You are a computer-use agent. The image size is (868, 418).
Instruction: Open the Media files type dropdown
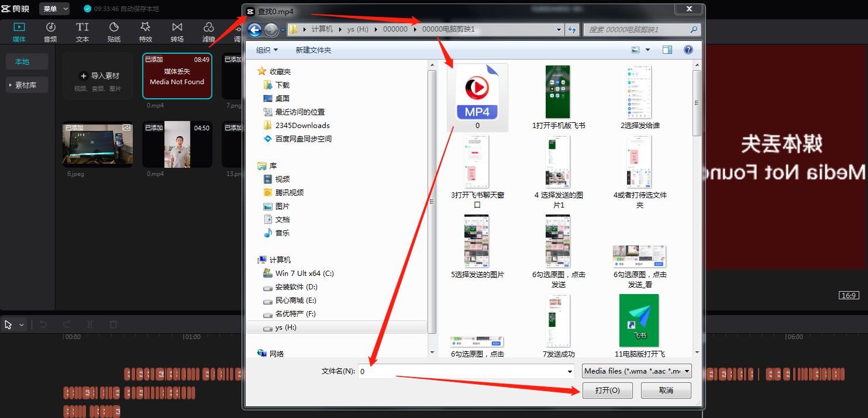(637, 371)
